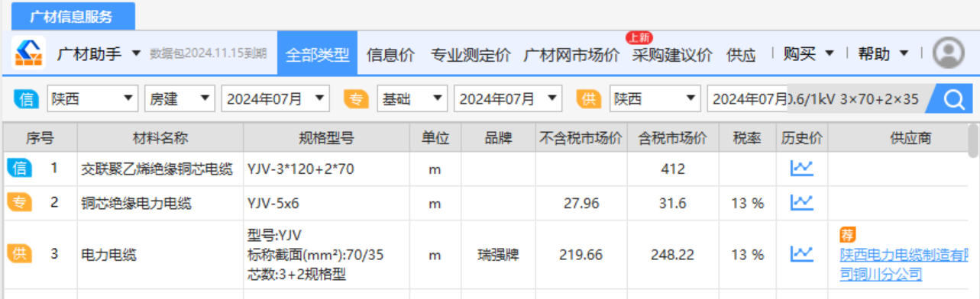Select the 电力电缆 material name cell
This screenshot has width=980, height=299.
coord(160,255)
